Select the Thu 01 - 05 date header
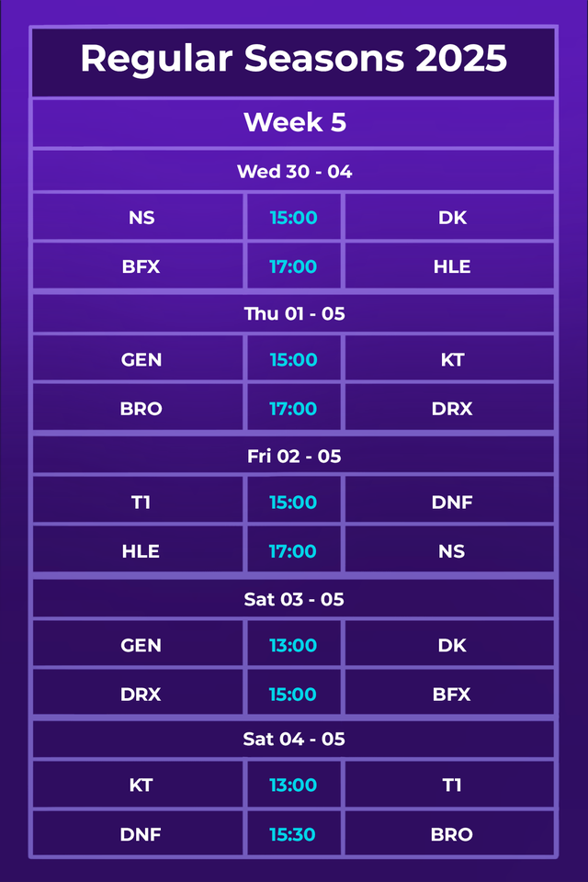The width and height of the screenshot is (588, 882). (294, 313)
